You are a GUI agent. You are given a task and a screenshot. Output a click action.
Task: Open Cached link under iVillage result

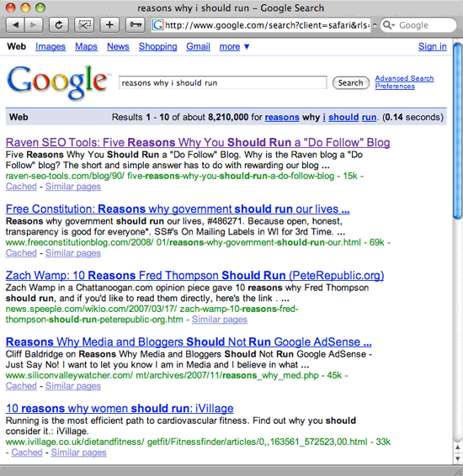point(27,452)
